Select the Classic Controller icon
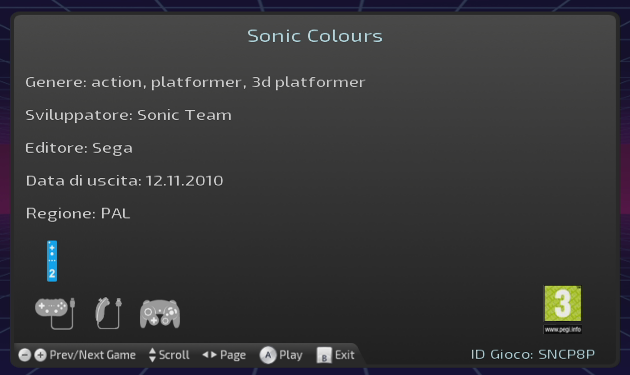 point(55,314)
